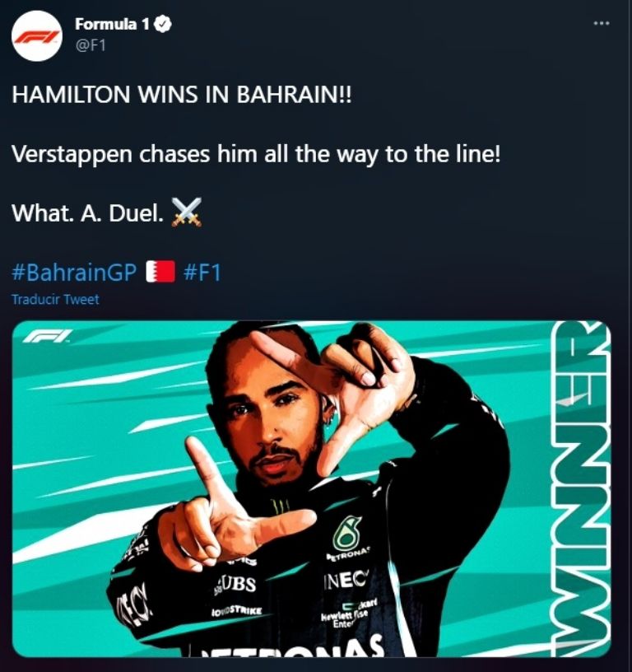Open the #BahrainGP hashtag
Screen dimensions: 632x672
[74, 272]
